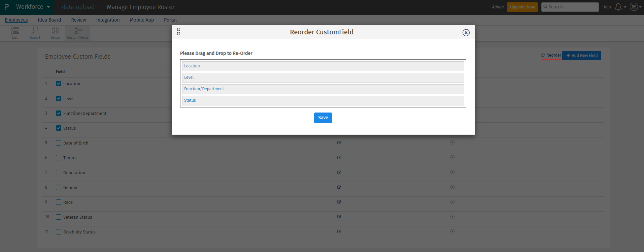Open the List view icon
The width and height of the screenshot is (644, 252).
point(15,33)
